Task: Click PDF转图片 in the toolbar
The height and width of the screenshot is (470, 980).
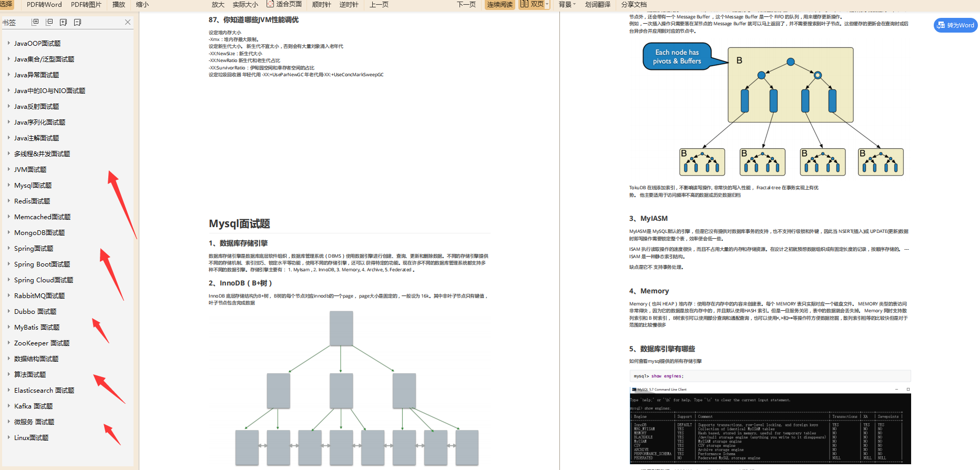Action: (x=86, y=4)
